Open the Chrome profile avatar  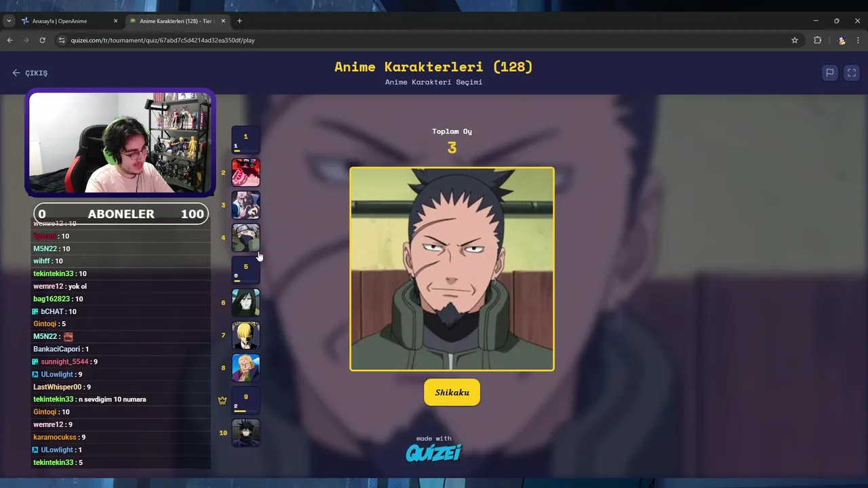click(842, 40)
